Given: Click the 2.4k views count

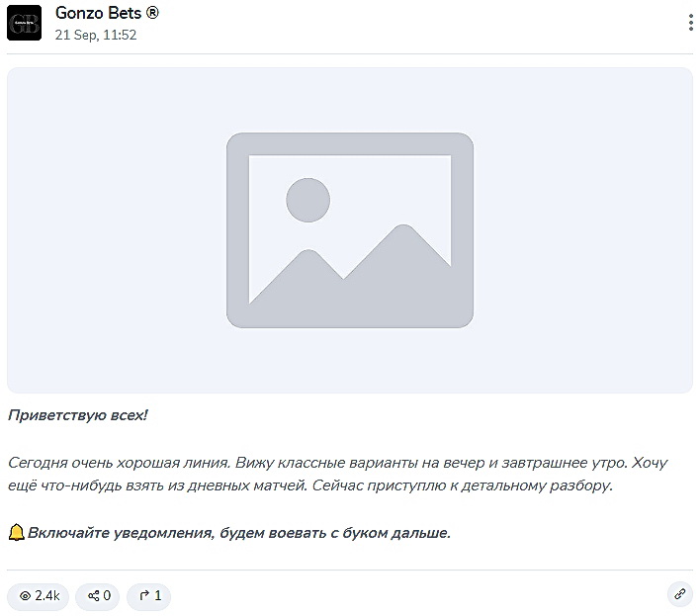Looking at the screenshot, I should [x=47, y=596].
